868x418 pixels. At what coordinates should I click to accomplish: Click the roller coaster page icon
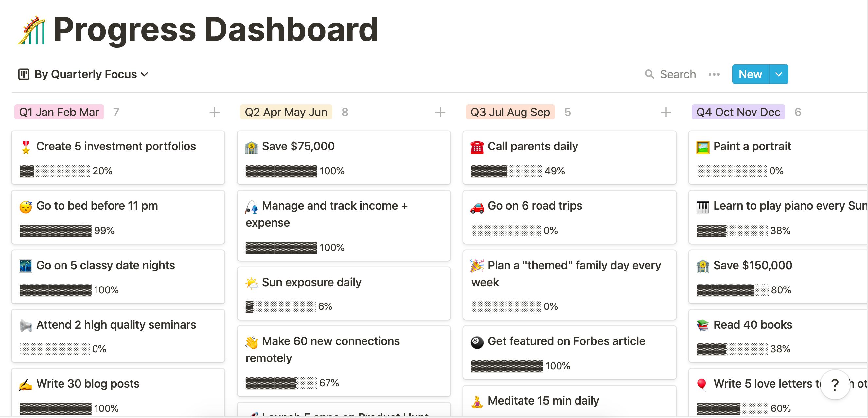point(31,30)
